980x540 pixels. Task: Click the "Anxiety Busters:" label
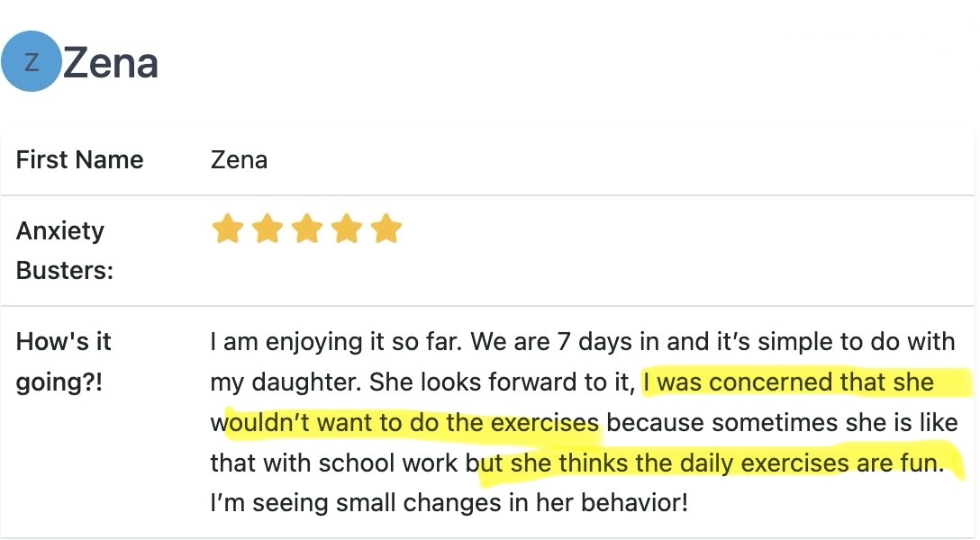tap(64, 250)
